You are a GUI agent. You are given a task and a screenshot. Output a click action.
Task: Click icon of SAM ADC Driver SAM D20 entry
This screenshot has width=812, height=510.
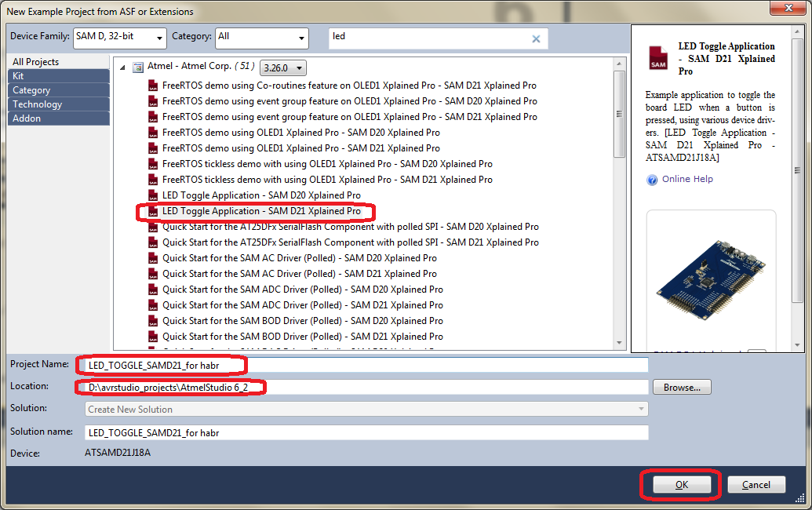153,290
